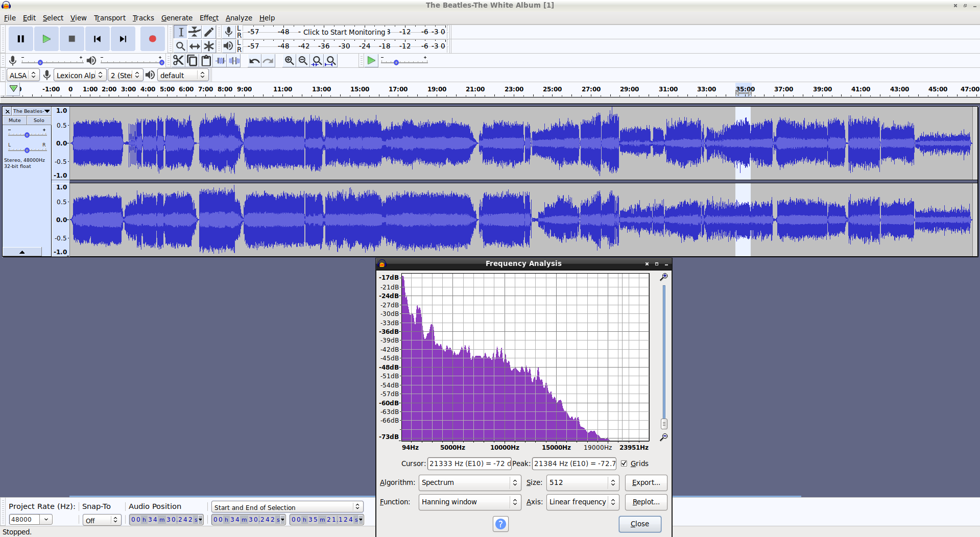980x537 pixels.
Task: Toggle the Grids checkbox
Action: [x=624, y=463]
